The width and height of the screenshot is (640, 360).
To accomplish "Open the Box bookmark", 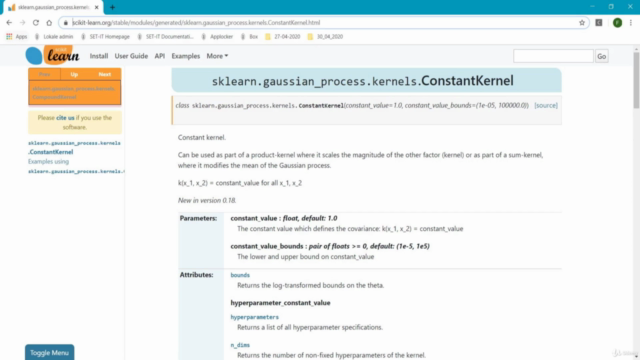I will tap(249, 37).
